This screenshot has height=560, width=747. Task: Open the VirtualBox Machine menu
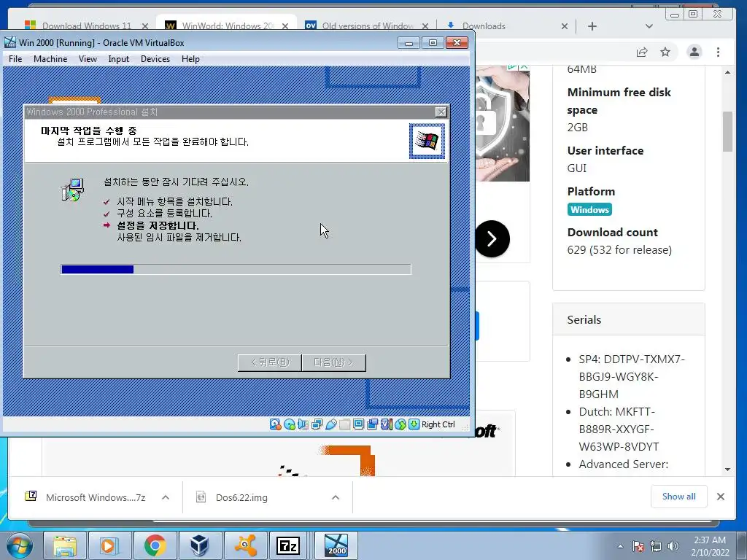[x=50, y=59]
